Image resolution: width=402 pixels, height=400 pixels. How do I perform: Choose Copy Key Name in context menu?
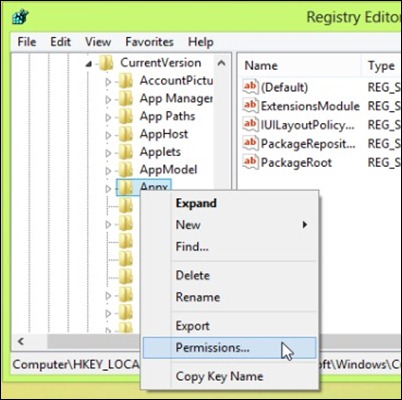230,377
